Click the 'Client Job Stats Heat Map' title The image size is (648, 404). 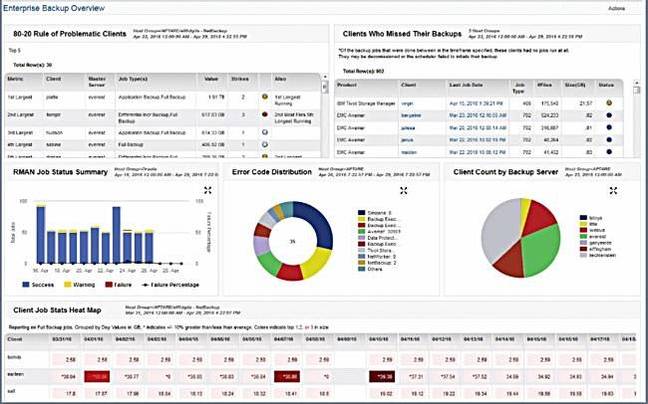57,310
